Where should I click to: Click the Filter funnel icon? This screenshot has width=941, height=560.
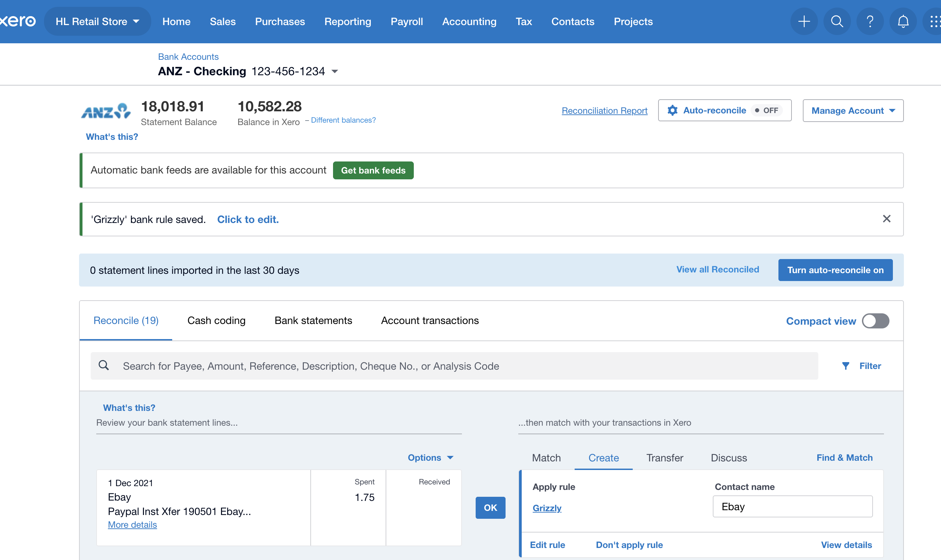click(x=845, y=366)
